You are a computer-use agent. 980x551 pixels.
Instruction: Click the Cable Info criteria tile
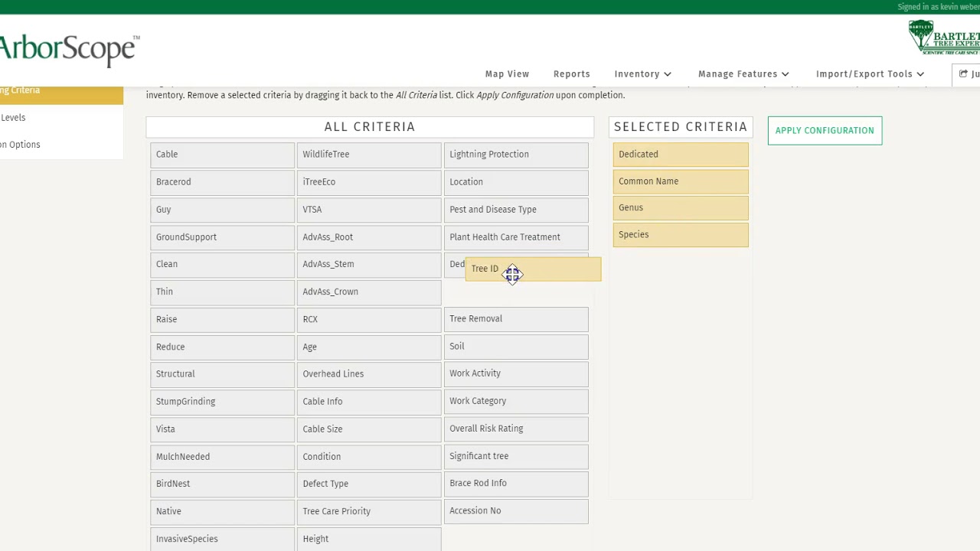click(x=369, y=402)
